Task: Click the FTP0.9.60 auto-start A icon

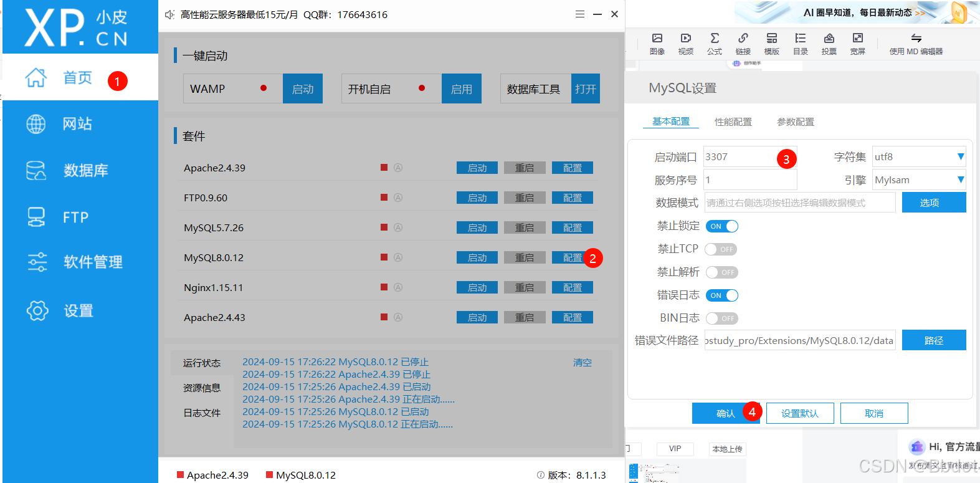Action: (x=398, y=198)
